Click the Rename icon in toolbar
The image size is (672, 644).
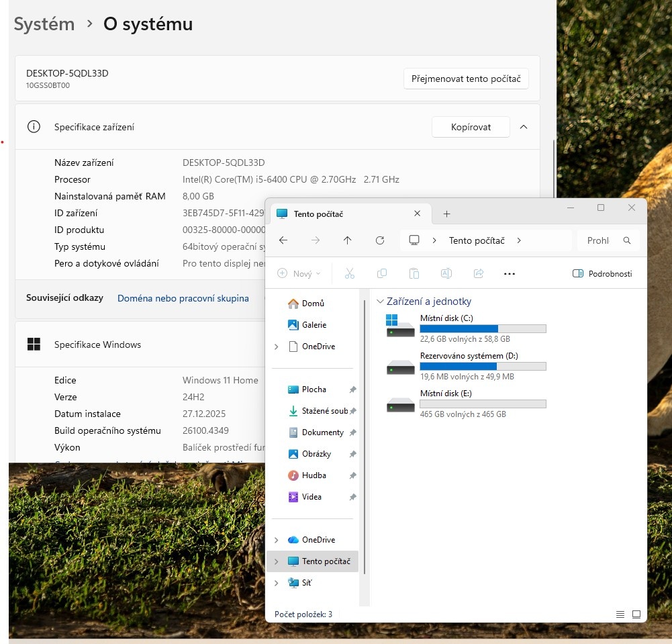point(446,273)
